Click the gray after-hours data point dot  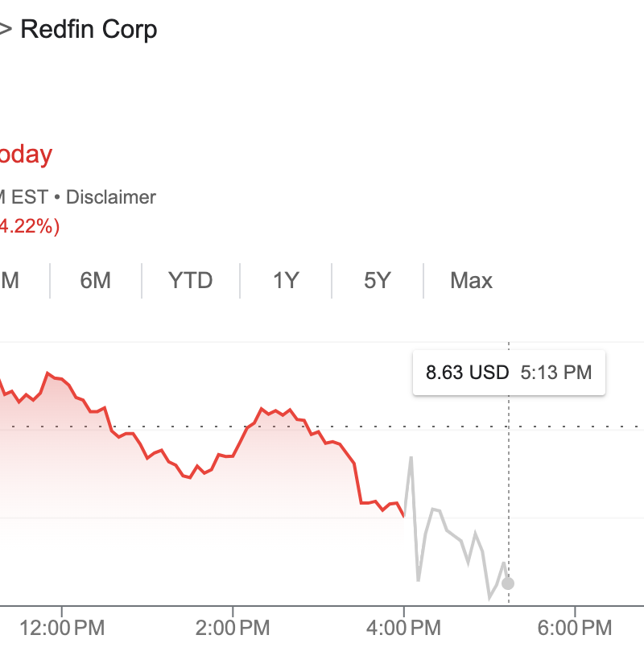coord(508,583)
